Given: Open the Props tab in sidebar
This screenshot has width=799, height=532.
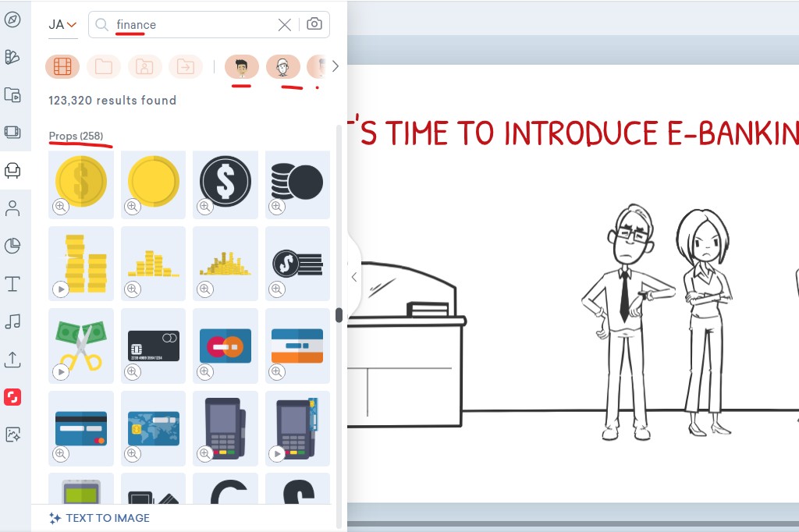Looking at the screenshot, I should coord(12,170).
